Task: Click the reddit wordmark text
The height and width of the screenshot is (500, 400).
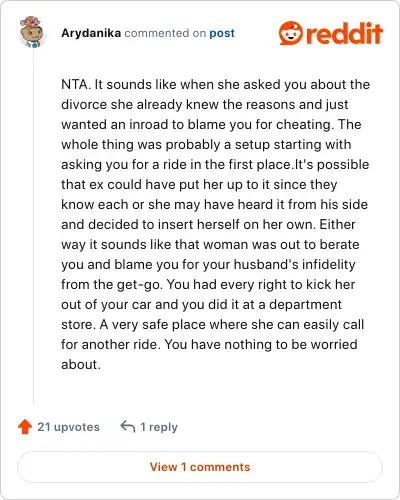Action: [x=344, y=33]
